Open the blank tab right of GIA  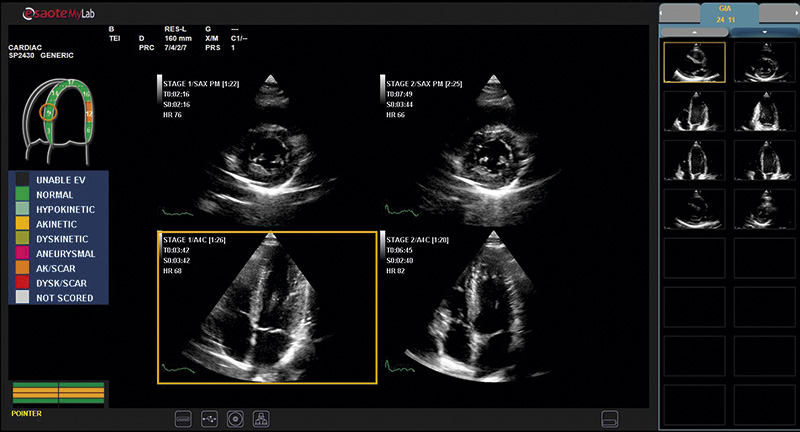(778, 14)
